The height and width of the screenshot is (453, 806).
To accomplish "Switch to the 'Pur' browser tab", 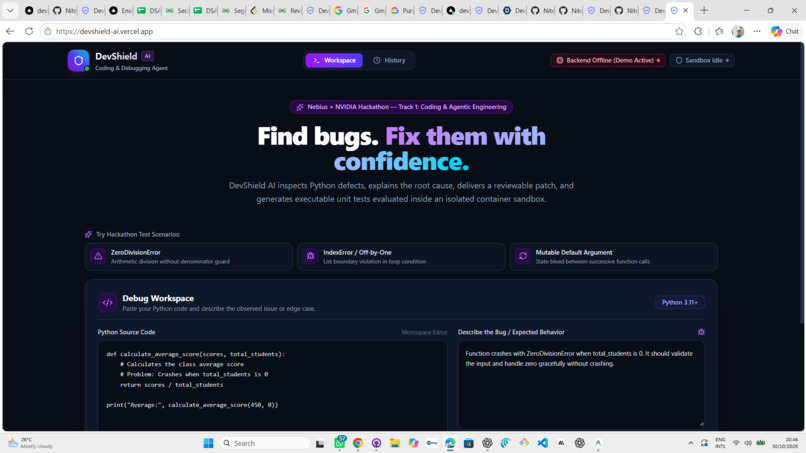I will [401, 10].
